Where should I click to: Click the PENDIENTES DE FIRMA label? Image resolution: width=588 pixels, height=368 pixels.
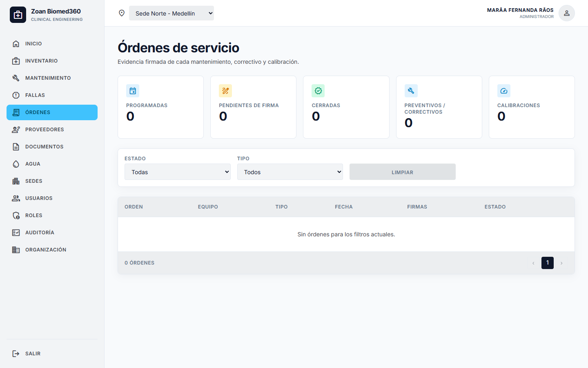tap(249, 105)
